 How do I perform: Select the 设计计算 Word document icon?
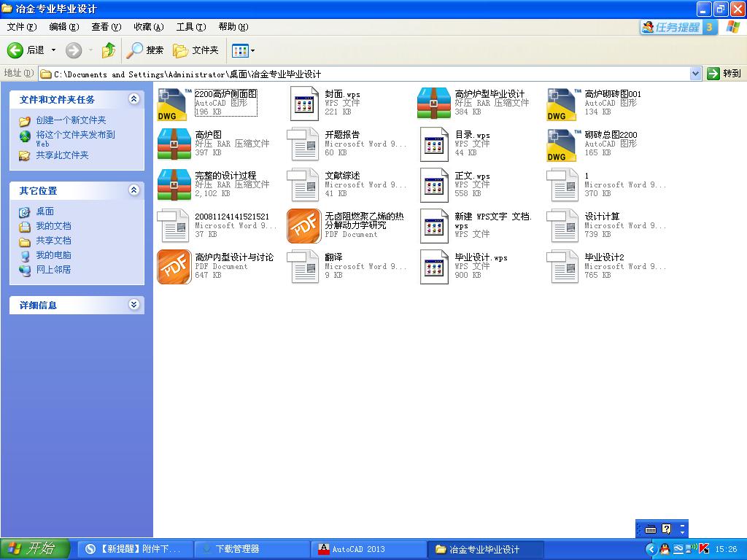pos(562,226)
